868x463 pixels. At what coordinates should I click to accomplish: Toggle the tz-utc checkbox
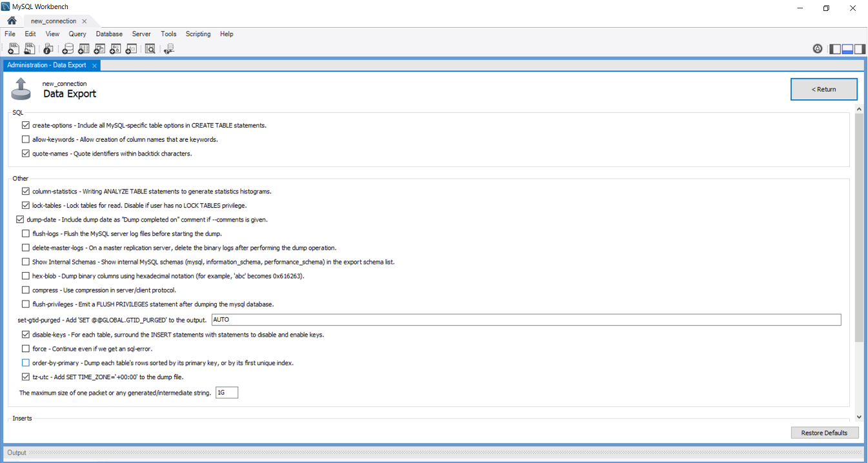point(26,377)
